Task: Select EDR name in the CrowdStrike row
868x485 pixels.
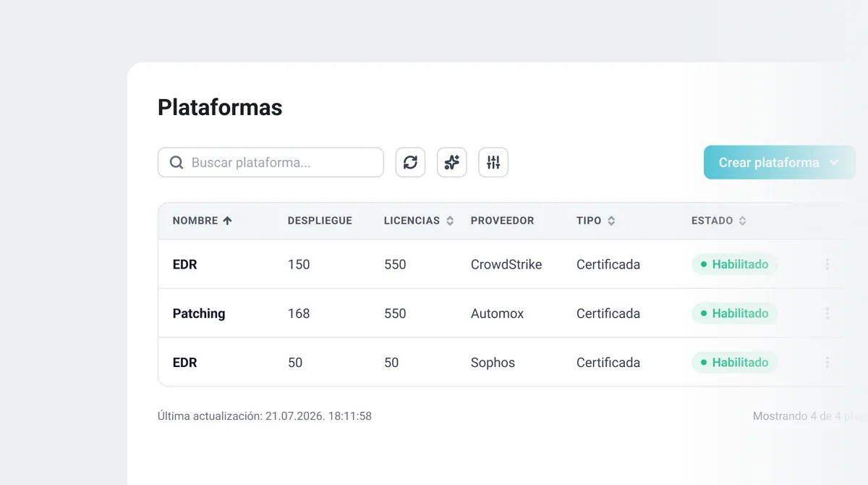Action: pos(184,264)
